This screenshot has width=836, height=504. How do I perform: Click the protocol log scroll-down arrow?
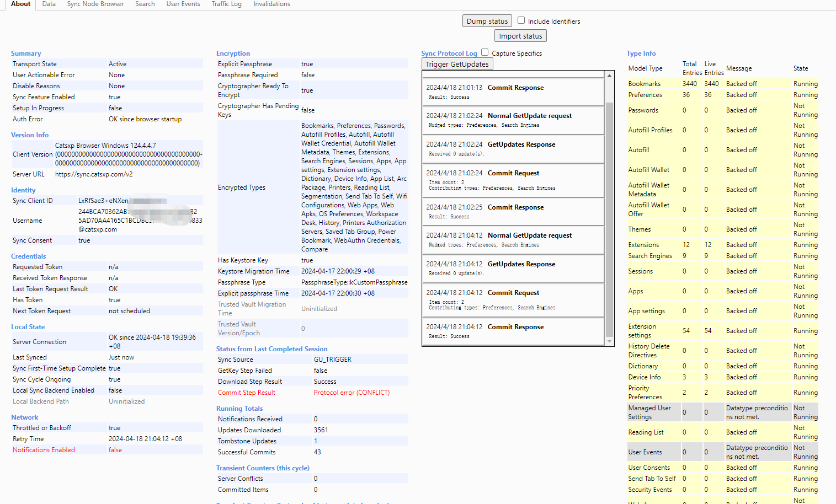609,341
